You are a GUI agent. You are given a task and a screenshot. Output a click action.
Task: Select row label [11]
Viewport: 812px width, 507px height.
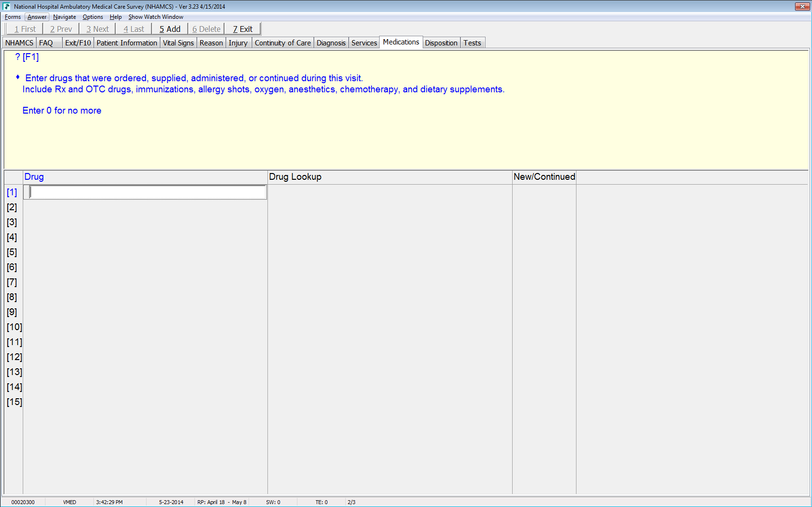point(14,342)
